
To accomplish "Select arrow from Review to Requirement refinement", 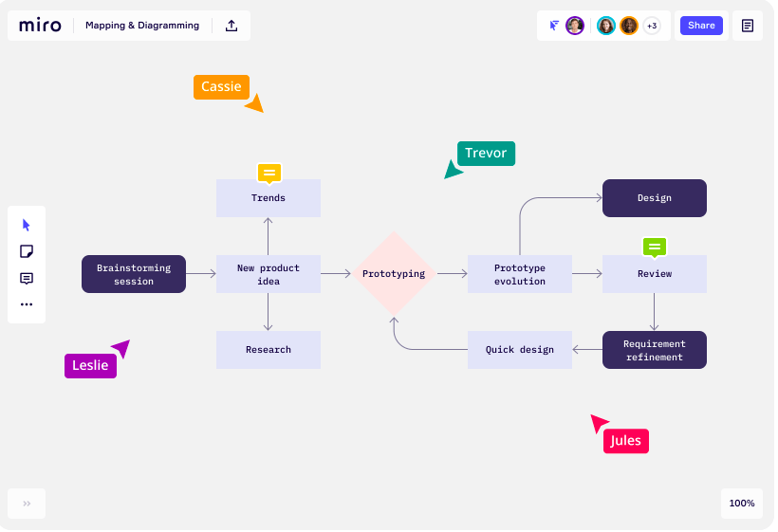I will click(x=656, y=313).
